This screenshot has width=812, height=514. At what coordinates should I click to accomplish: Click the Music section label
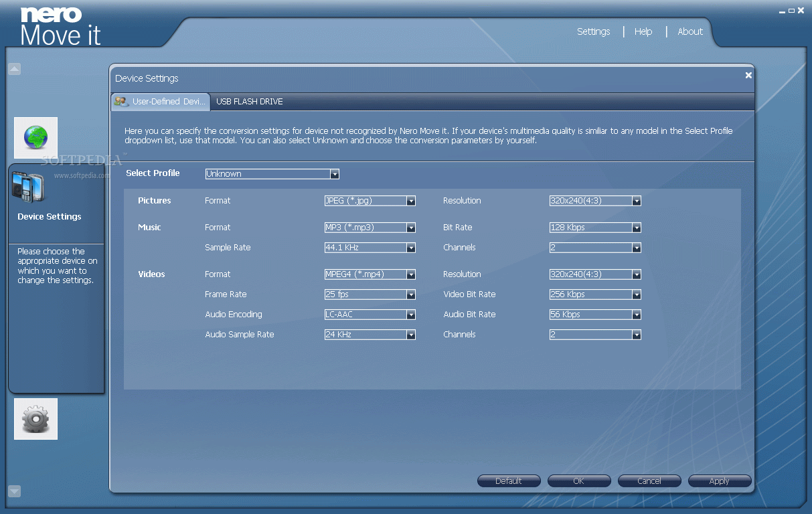coord(149,228)
